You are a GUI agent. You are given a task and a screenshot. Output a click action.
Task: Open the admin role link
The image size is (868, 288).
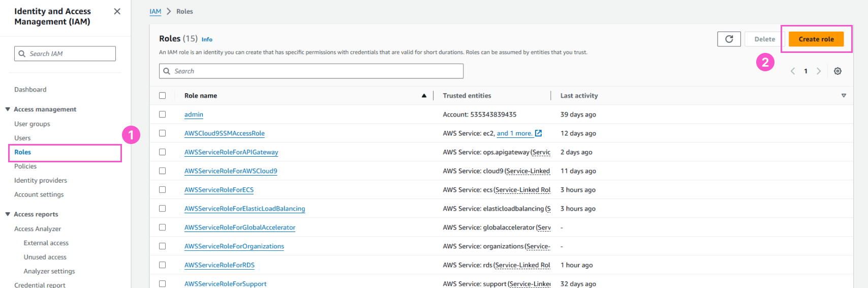(x=194, y=114)
